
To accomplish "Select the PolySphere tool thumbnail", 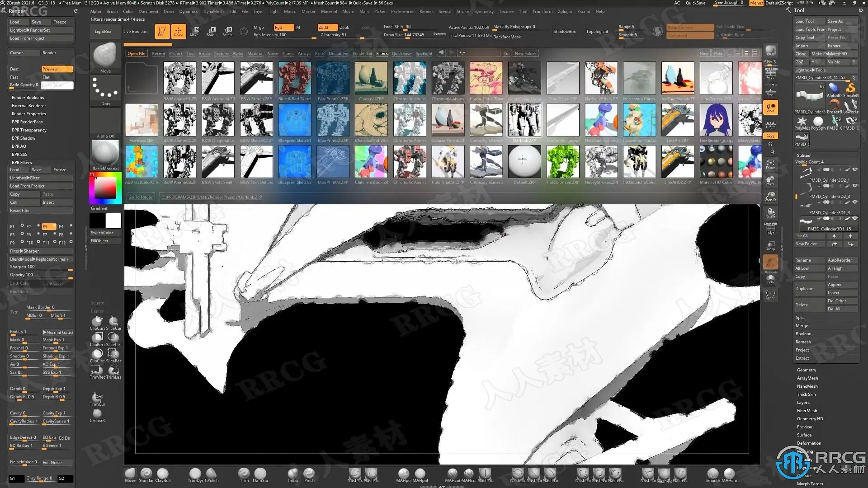I will (818, 122).
